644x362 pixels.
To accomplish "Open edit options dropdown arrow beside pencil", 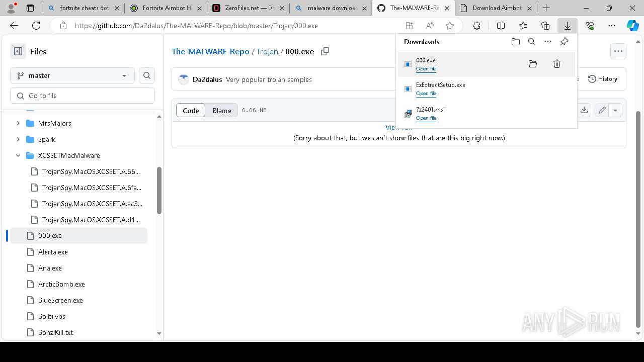I will [x=615, y=110].
